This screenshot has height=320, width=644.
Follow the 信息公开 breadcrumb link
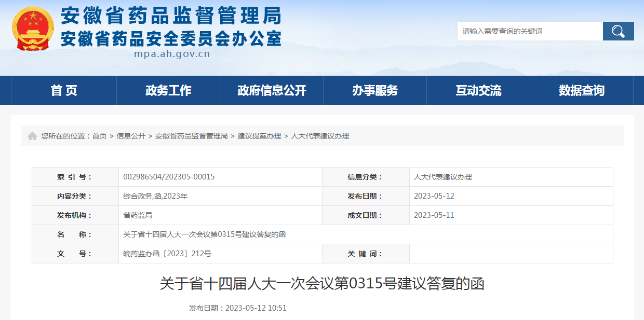coord(131,136)
